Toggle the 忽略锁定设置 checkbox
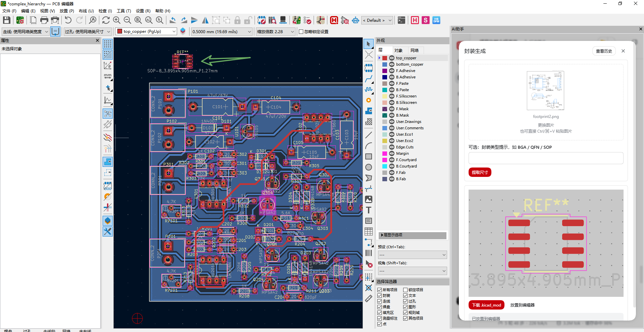Viewport: 644px width, 332px height. pos(301,31)
